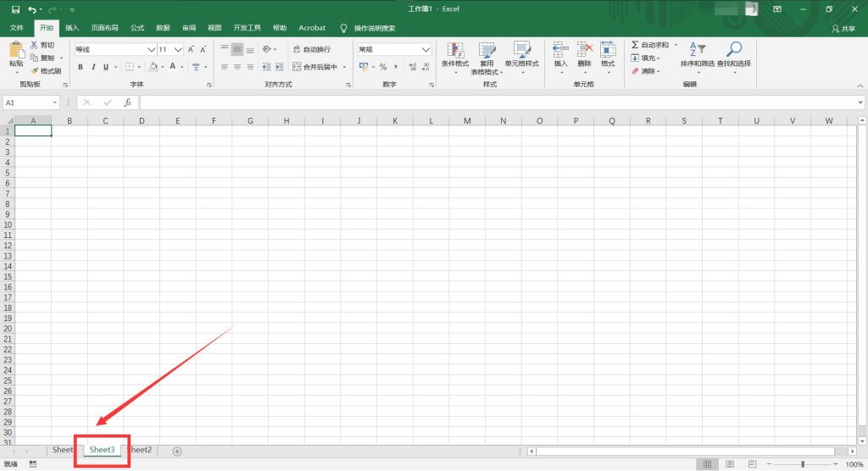The width and height of the screenshot is (868, 471).
Task: Click in the Name Box showing A1
Action: (x=26, y=103)
